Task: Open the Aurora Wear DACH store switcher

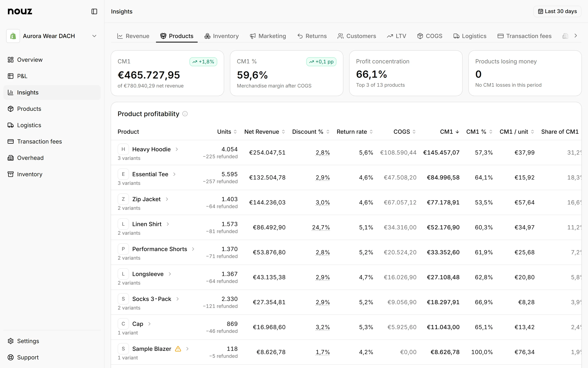Action: point(52,36)
